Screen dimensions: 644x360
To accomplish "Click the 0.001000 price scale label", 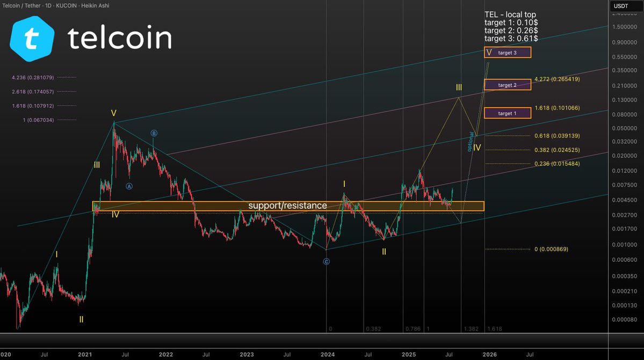I will [x=624, y=245].
